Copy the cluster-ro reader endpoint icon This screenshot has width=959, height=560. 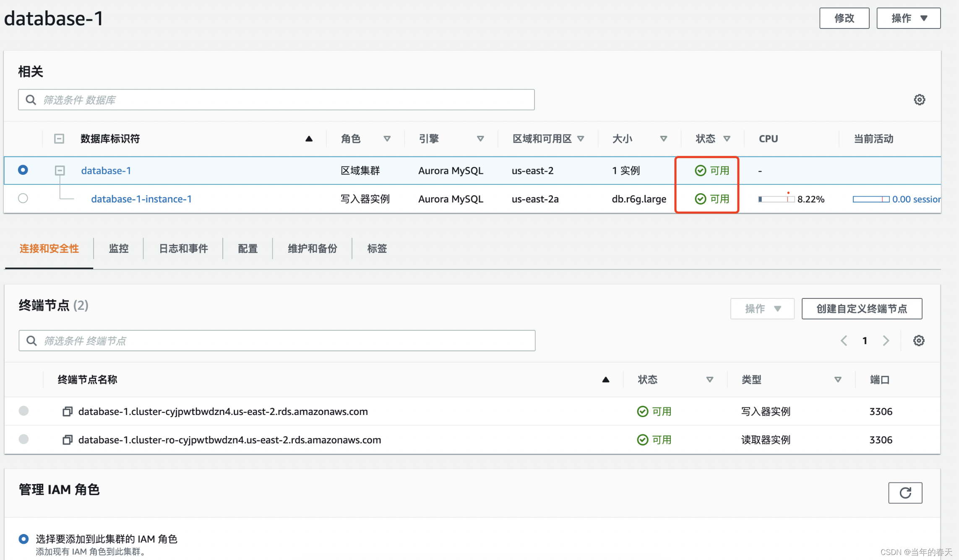tap(67, 440)
